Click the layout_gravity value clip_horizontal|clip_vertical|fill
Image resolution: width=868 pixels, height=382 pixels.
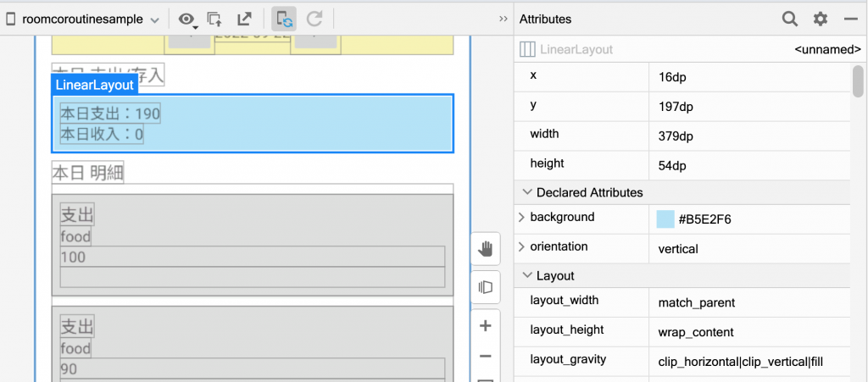[x=740, y=363]
